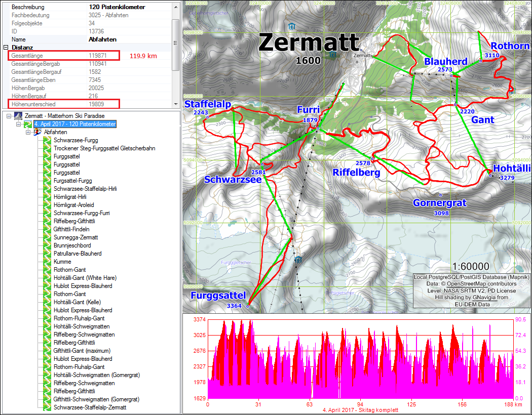
Task: Select Schwarzsee-Staffelalp-Hirli in the tree
Action: point(85,189)
